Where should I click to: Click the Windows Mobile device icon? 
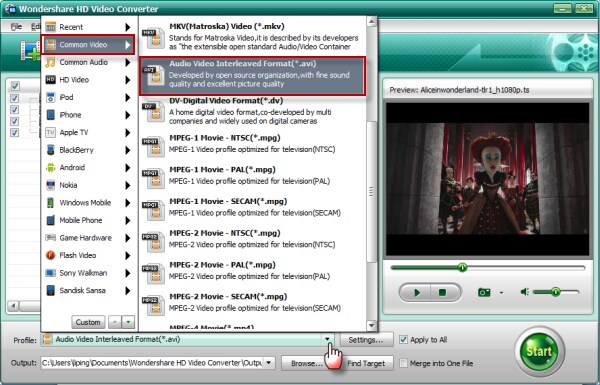coord(51,203)
